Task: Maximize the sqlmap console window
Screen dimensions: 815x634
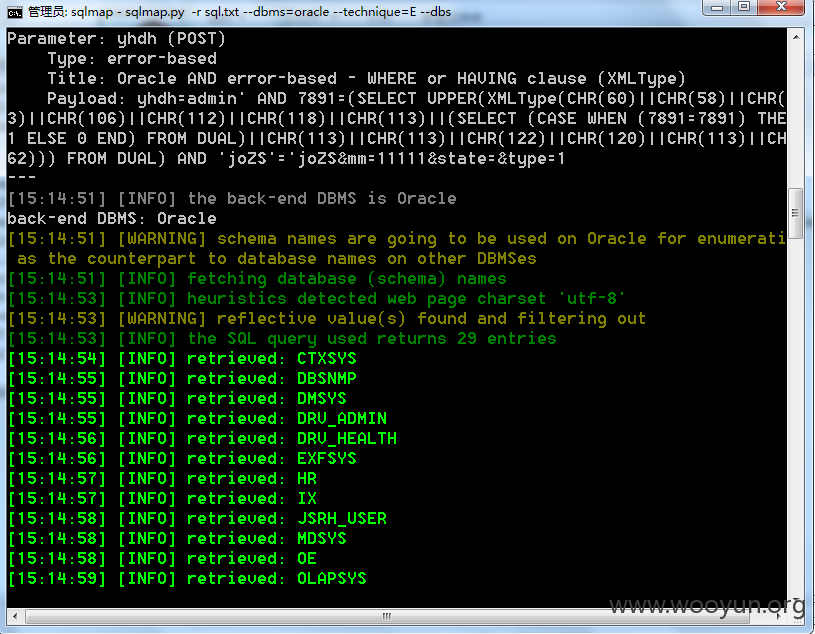Action: point(744,7)
